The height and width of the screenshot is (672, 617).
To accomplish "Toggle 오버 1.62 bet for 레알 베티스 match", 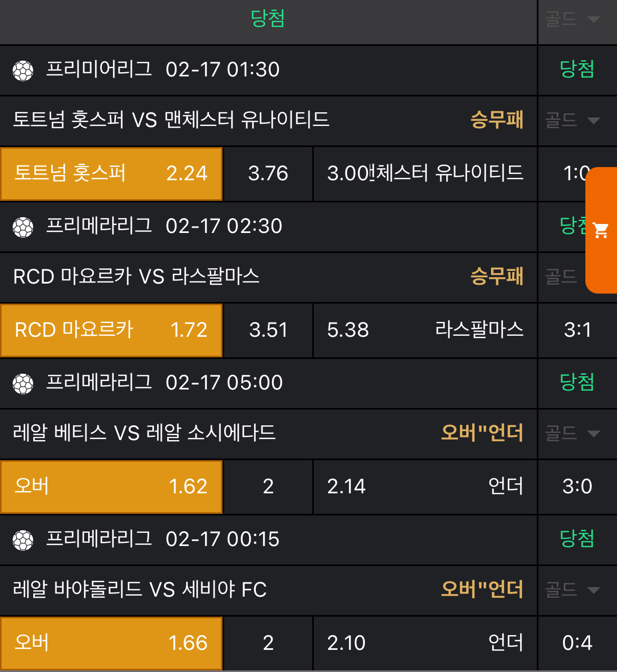I will click(111, 486).
